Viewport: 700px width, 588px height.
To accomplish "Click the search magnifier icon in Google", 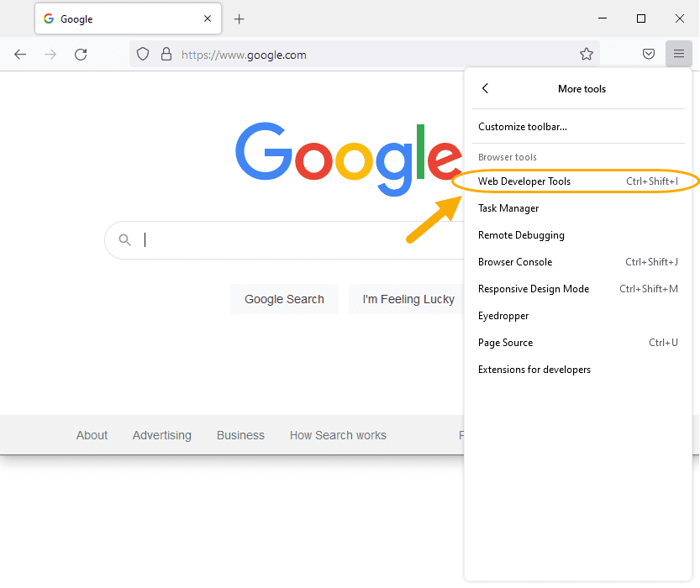I will point(125,240).
